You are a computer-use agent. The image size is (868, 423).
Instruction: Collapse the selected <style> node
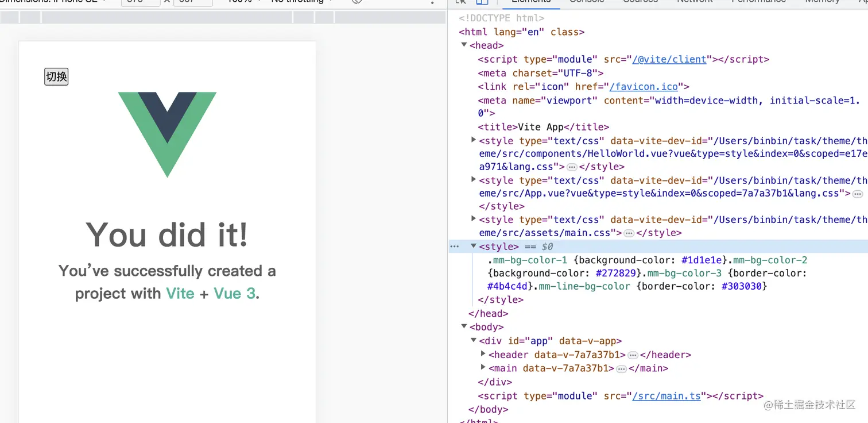[x=474, y=246]
